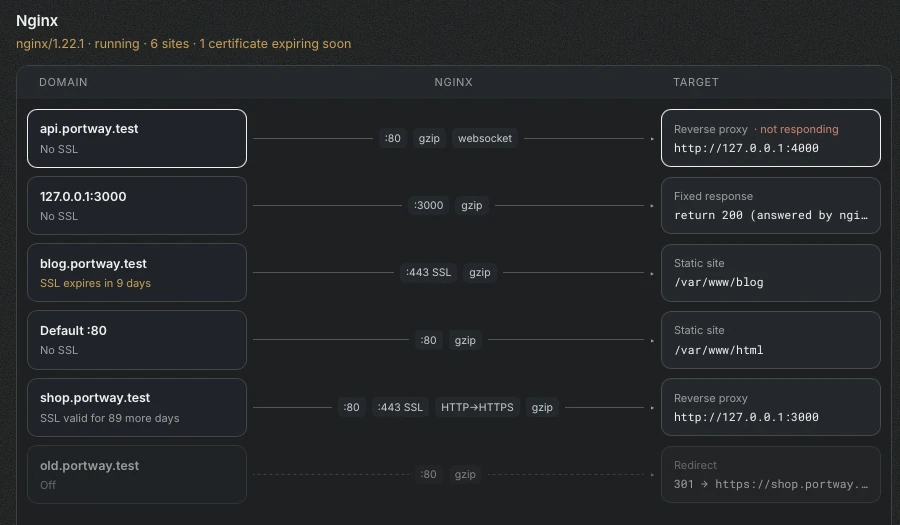Click the websocket tag on api.portway.test row

[x=485, y=138]
